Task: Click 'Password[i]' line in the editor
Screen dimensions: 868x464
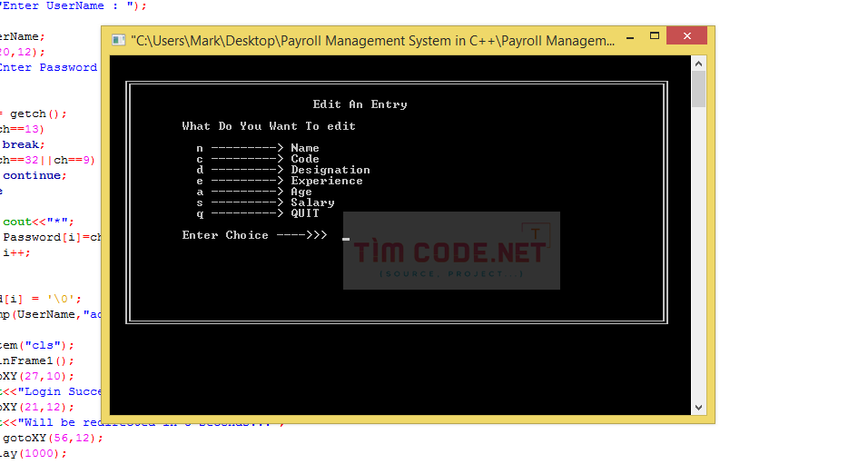Action: [52, 237]
